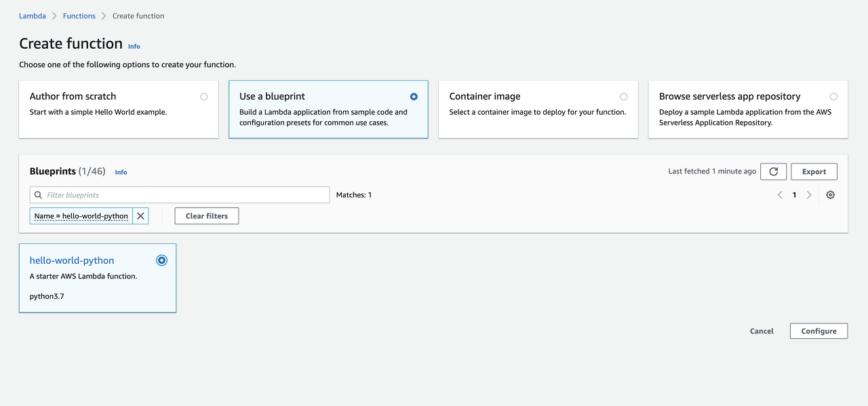Open Lambda breadcrumb link
This screenshot has width=868, height=406.
(33, 16)
